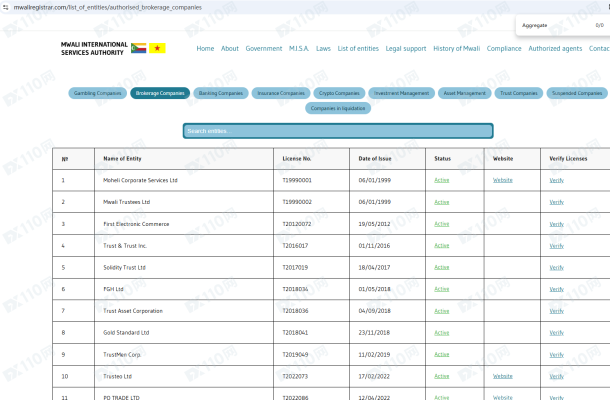Click the Date of Issue column header
610x400 pixels.
[375, 159]
